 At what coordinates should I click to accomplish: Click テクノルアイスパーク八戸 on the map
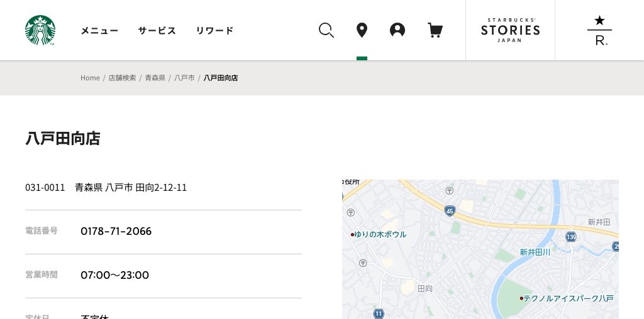pos(567,298)
